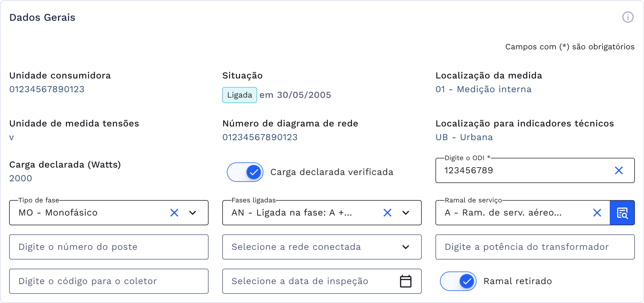Image resolution: width=644 pixels, height=303 pixels.
Task: Open the Fases ligadas dropdown
Action: pos(405,213)
